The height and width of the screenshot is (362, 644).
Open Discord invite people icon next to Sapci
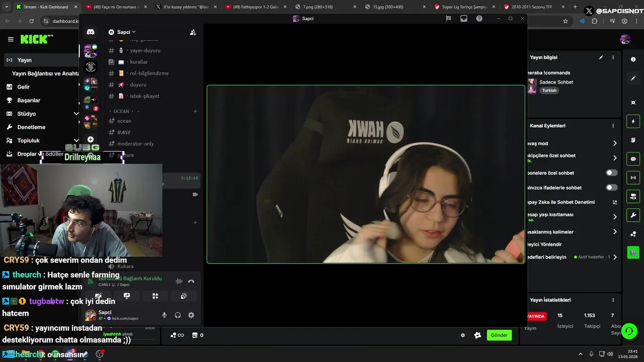[x=193, y=32]
